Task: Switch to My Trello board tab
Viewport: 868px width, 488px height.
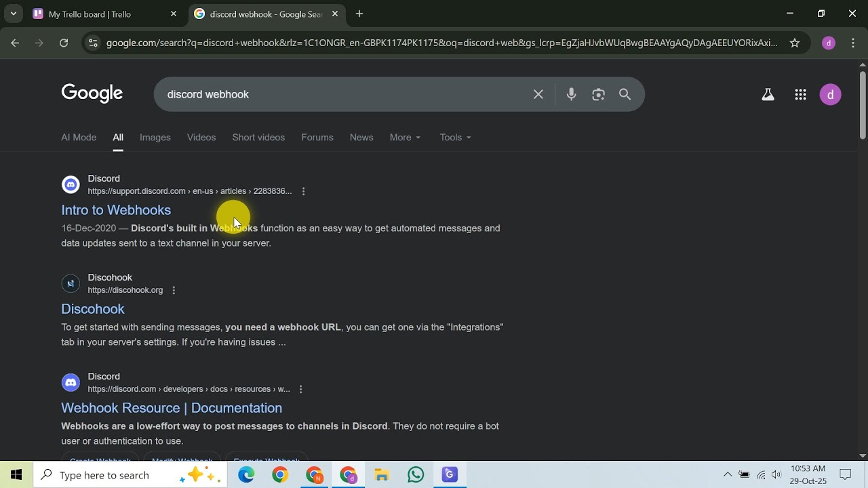Action: pos(106,14)
